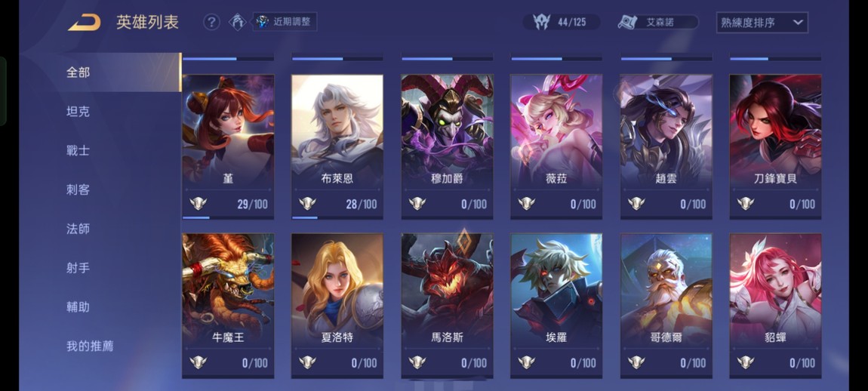
Task: Click the 近期調整 button
Action: pyautogui.click(x=285, y=22)
